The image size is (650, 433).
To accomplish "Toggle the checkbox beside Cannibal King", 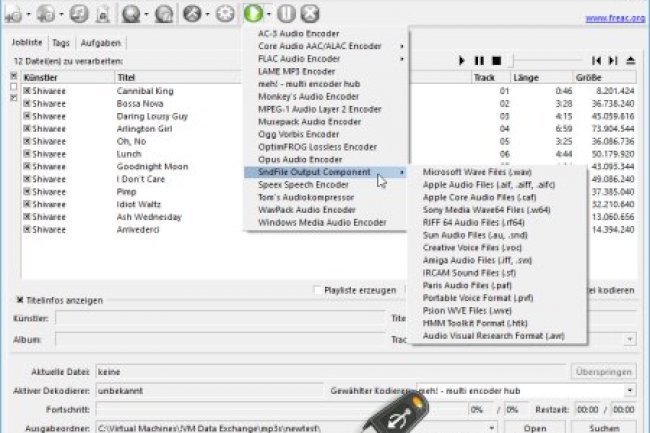I will (25, 90).
